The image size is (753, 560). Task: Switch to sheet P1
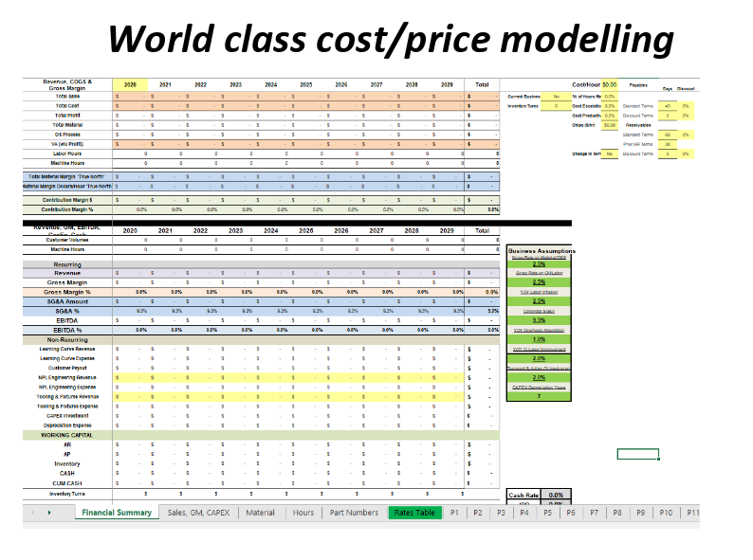tap(455, 513)
